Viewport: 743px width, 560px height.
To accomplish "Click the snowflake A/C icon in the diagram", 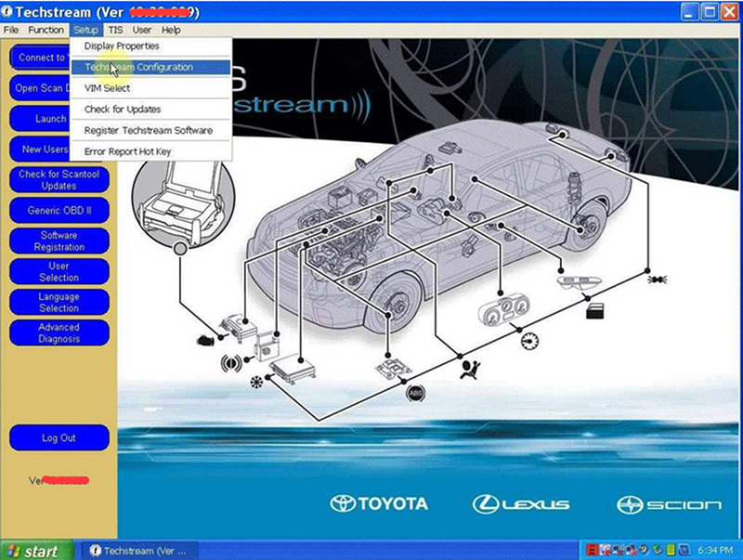I will [257, 383].
